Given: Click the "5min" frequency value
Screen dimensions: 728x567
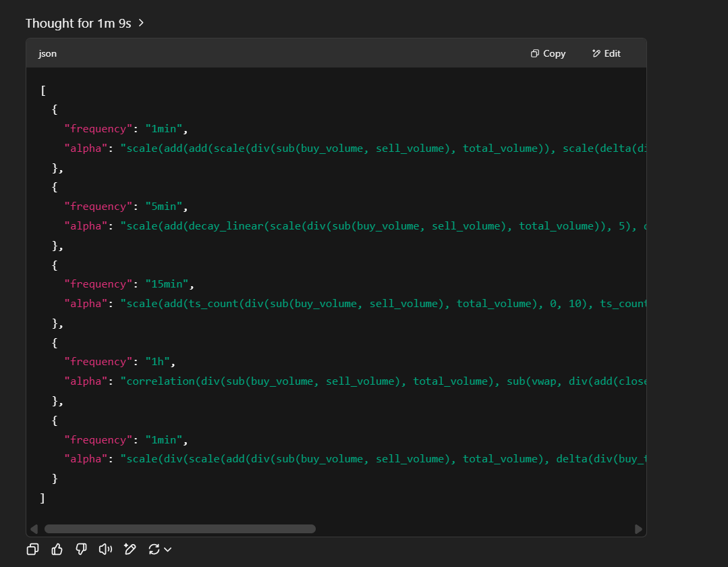Looking at the screenshot, I should pos(164,206).
